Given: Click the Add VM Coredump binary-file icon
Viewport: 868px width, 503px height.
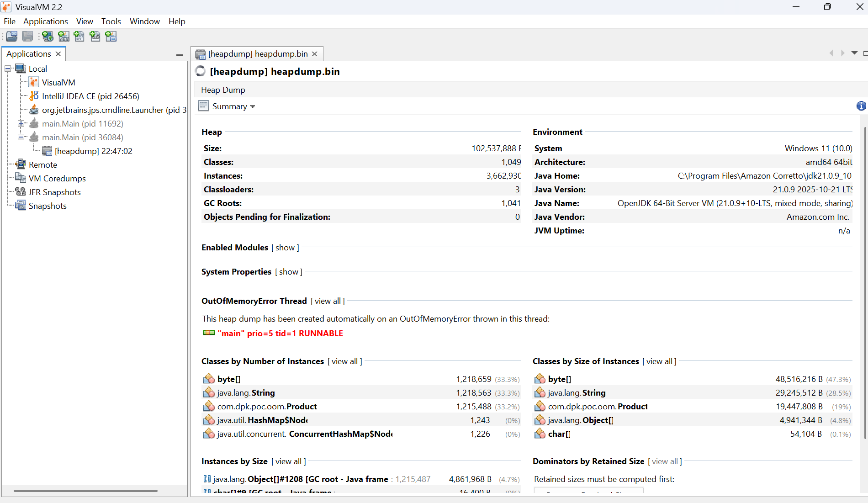Looking at the screenshot, I should click(79, 37).
